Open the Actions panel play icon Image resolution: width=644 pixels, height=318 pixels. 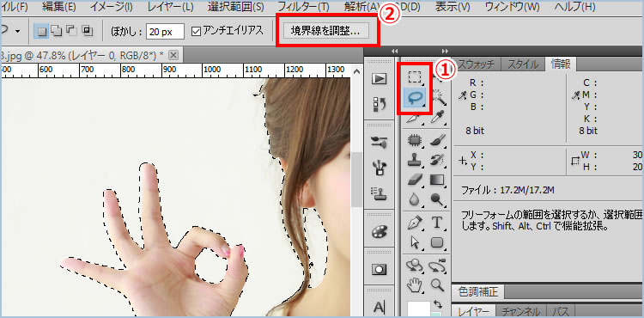point(379,78)
